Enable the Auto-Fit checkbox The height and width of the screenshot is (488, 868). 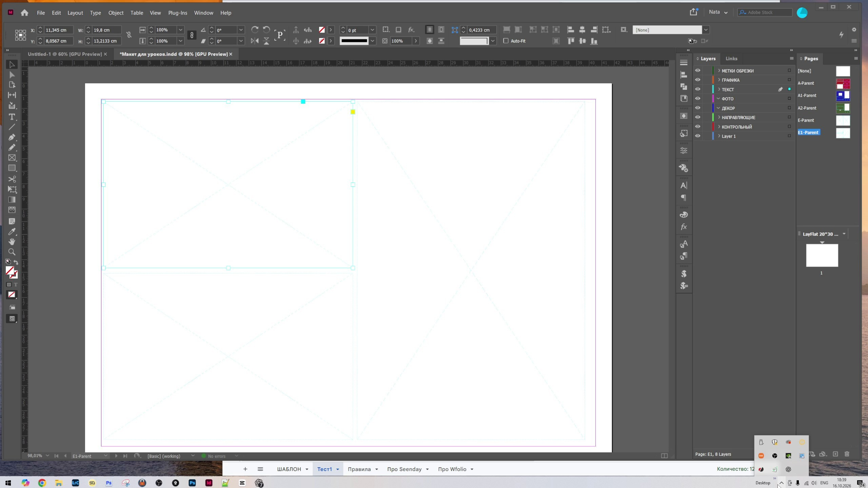[x=506, y=41]
